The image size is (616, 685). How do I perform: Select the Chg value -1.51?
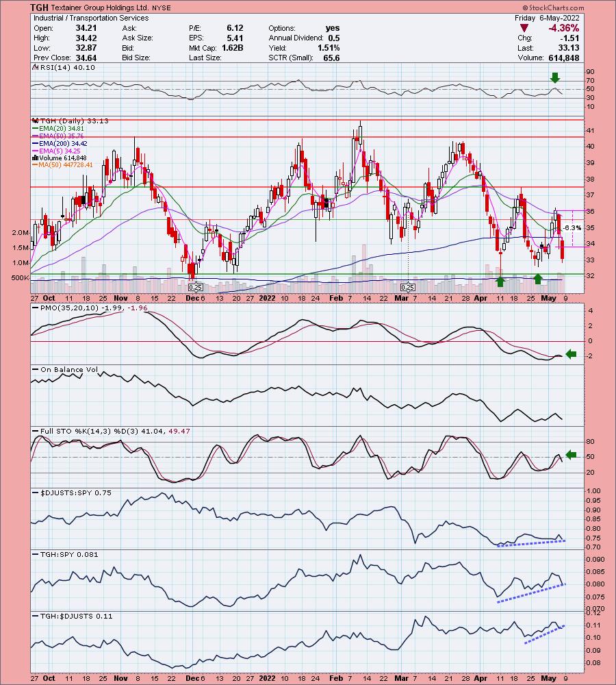point(571,38)
